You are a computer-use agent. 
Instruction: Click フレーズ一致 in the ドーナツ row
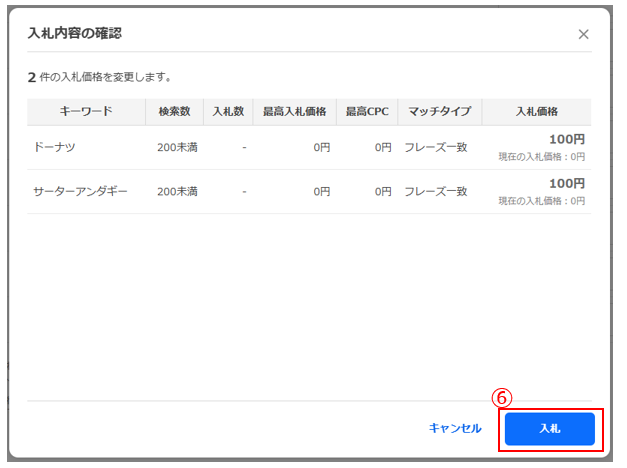435,147
